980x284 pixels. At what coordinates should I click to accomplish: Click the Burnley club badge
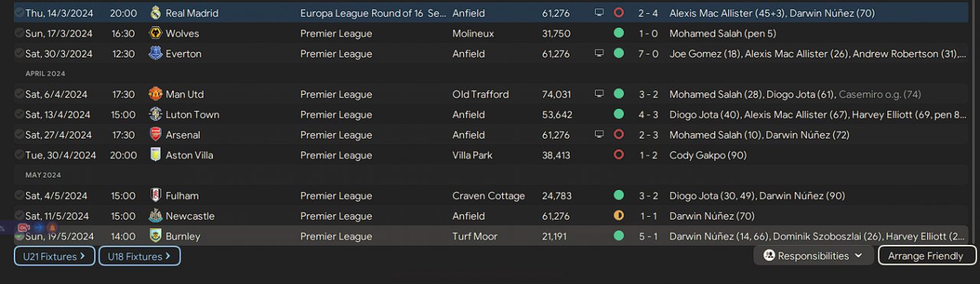click(x=155, y=236)
